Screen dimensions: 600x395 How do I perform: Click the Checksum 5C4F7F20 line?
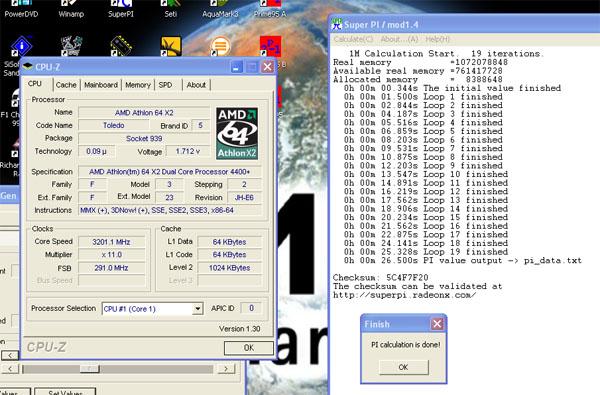tap(380, 277)
